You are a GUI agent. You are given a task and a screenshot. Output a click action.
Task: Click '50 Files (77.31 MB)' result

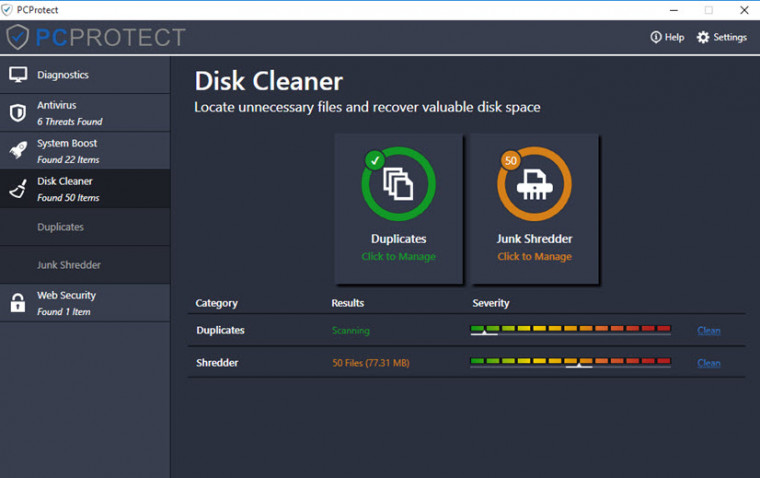tap(371, 363)
